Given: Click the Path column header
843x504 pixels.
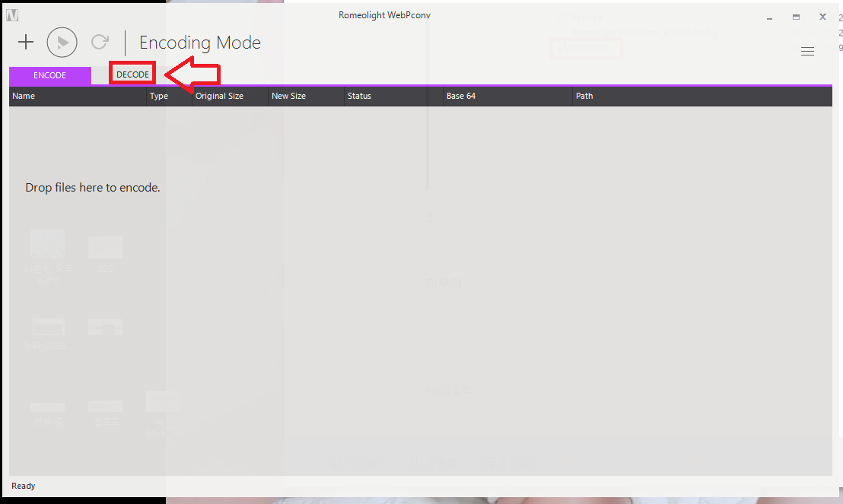Looking at the screenshot, I should coord(702,97).
